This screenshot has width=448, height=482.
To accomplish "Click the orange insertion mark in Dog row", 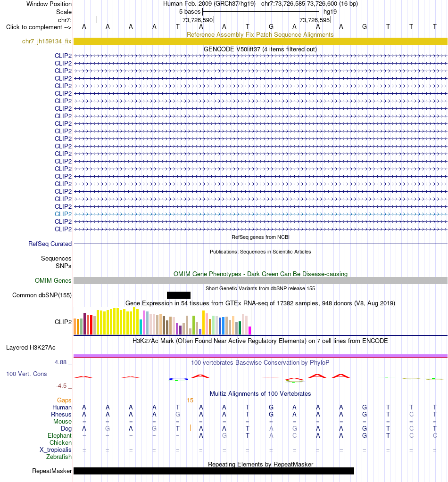I will click(x=190, y=428).
